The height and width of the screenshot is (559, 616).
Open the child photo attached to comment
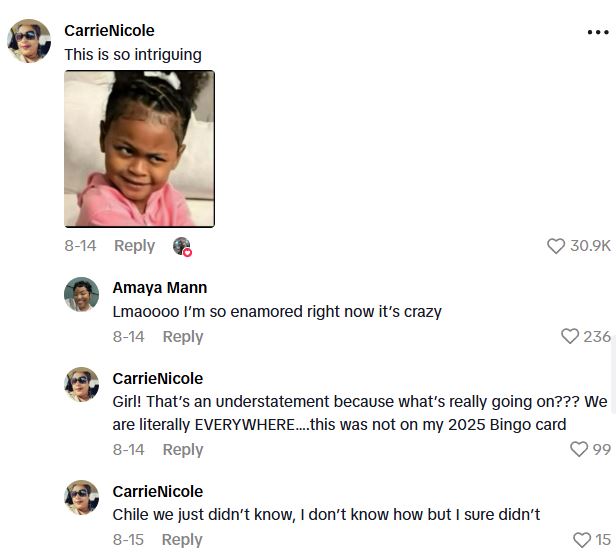pos(139,148)
